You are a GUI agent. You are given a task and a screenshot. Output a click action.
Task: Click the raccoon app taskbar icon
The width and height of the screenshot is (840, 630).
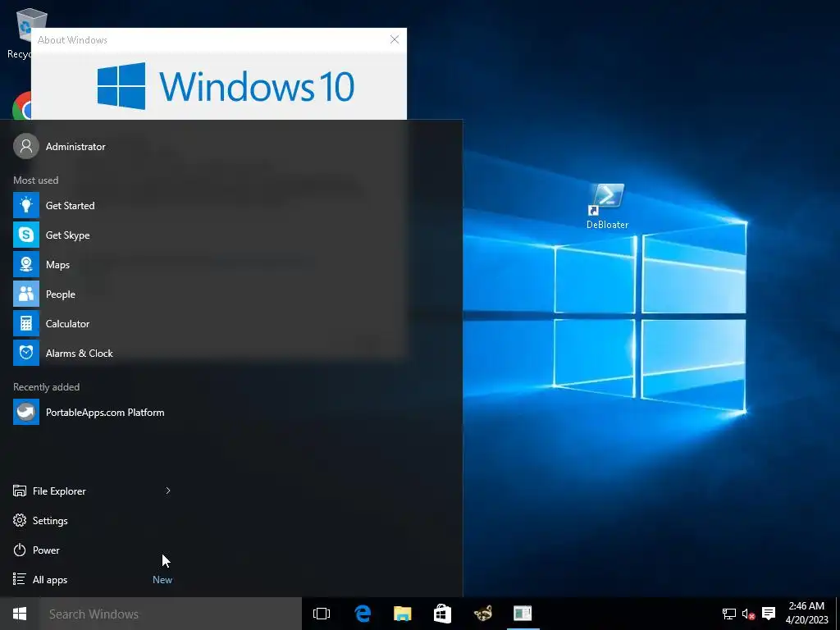click(482, 614)
